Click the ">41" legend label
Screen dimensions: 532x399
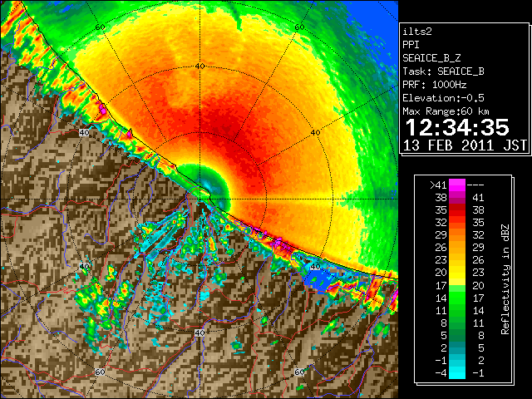point(438,185)
